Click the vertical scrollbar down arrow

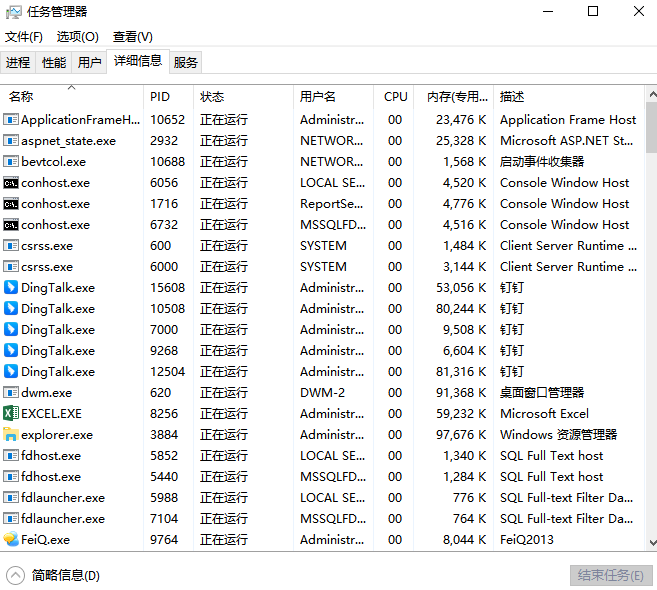point(651,543)
